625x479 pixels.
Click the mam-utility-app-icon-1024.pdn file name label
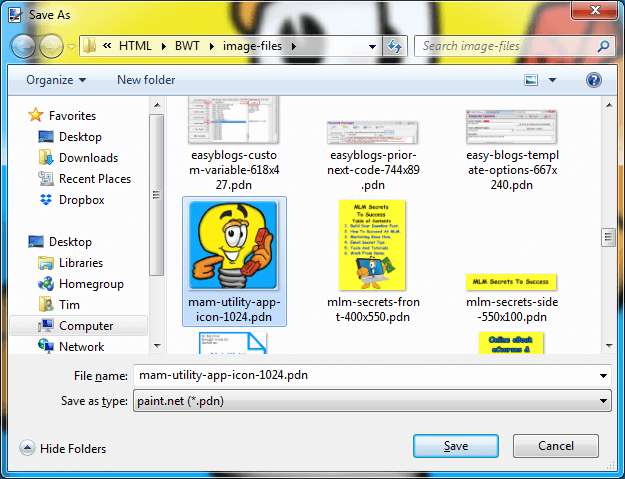(234, 310)
